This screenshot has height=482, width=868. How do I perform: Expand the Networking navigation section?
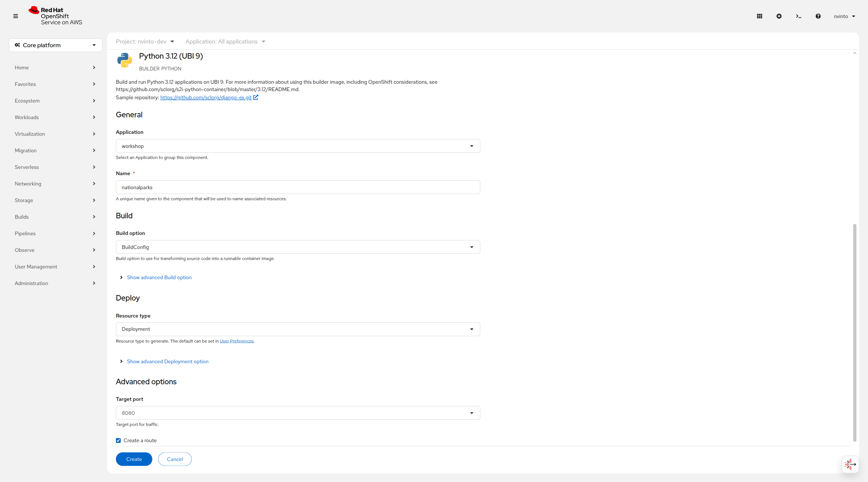point(55,184)
